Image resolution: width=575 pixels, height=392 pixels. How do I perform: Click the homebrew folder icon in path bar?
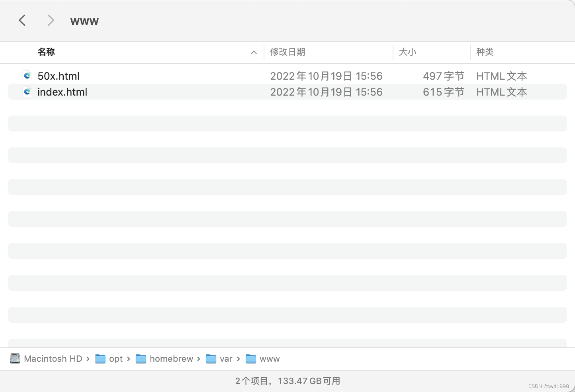(141, 359)
